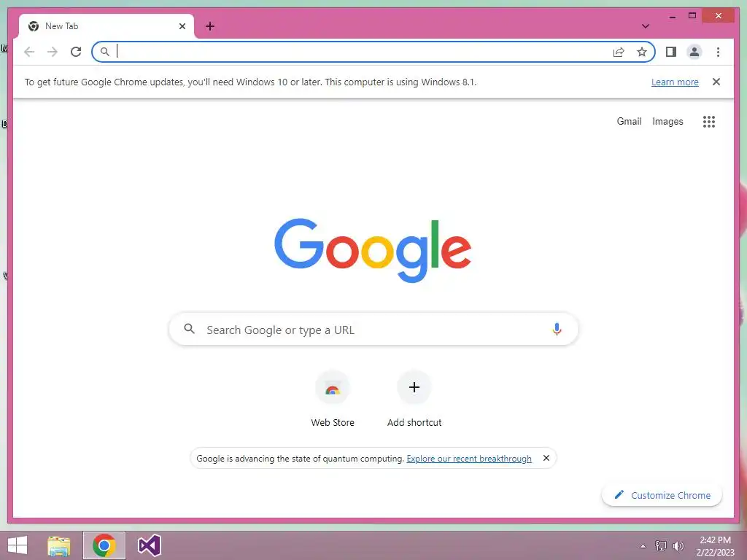Image resolution: width=747 pixels, height=560 pixels.
Task: Open File Explorer from taskbar
Action: tap(58, 545)
